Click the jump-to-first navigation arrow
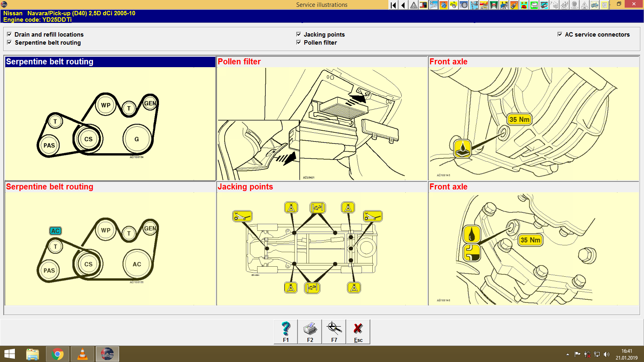The height and width of the screenshot is (362, 644). point(393,4)
